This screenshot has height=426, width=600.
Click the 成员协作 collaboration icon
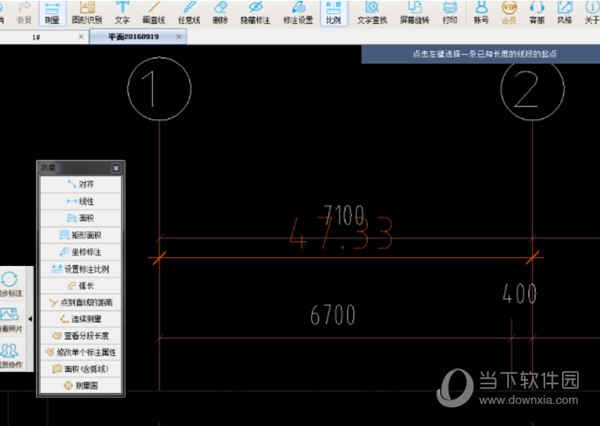(x=11, y=356)
